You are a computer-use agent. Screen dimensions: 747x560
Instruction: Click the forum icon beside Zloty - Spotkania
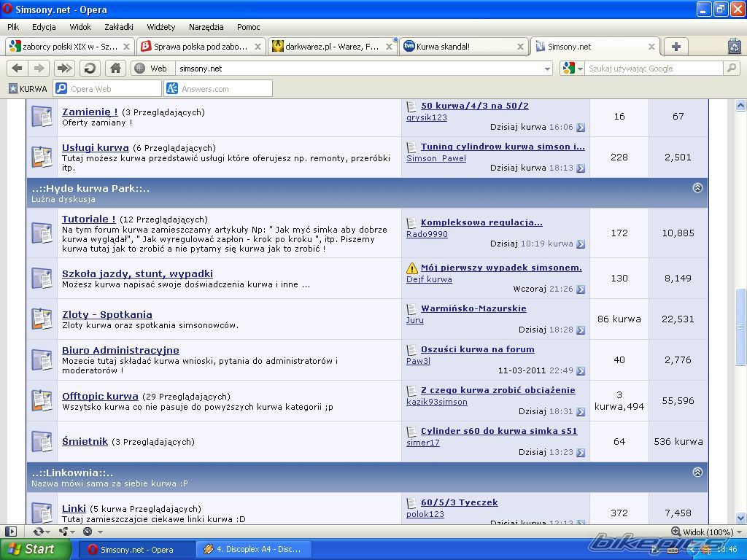pos(42,319)
